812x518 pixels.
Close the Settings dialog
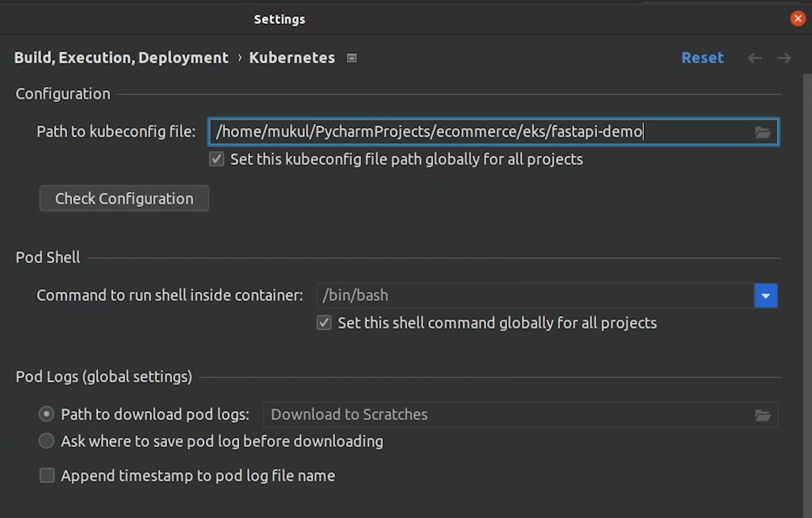point(798,18)
